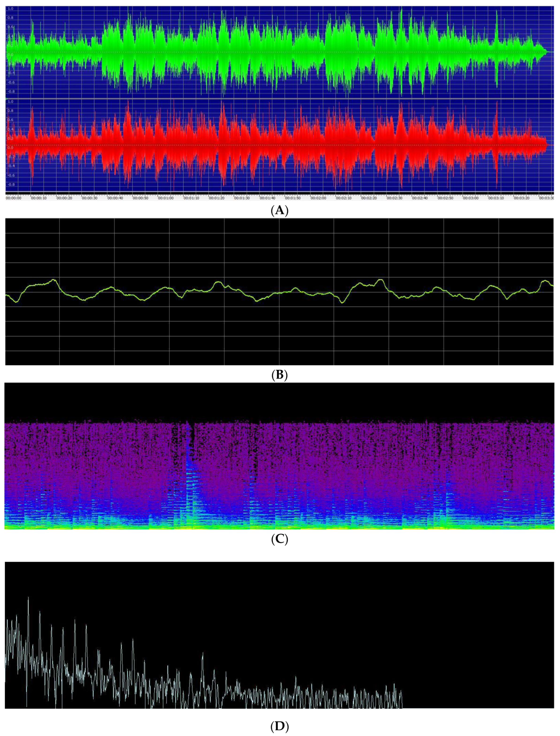Click the 00:02:30 mark on the time ruler
This screenshot has width=560, height=736.
(395, 198)
